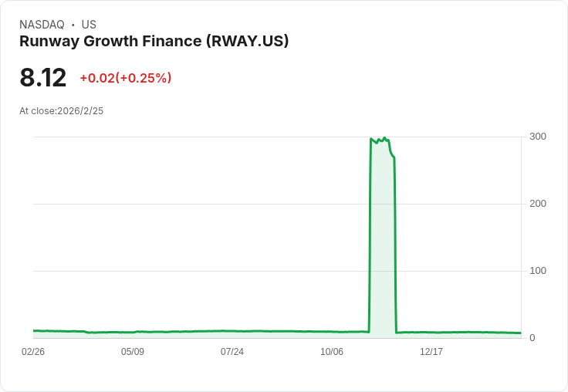Click the 300 y-axis value label

coord(538,137)
